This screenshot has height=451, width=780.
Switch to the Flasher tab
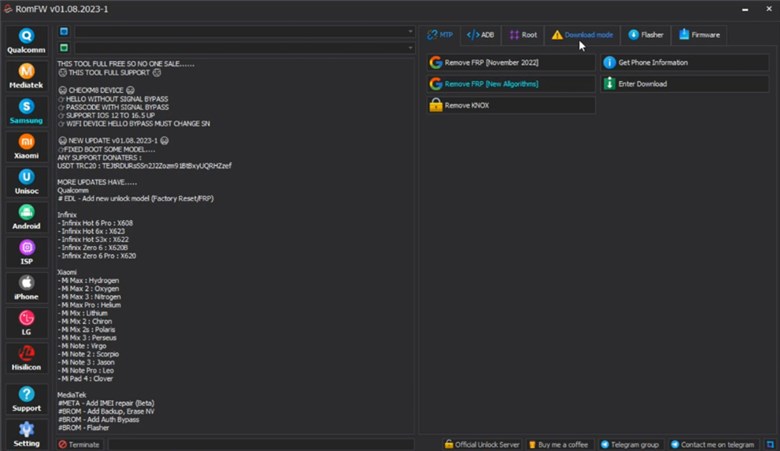645,34
